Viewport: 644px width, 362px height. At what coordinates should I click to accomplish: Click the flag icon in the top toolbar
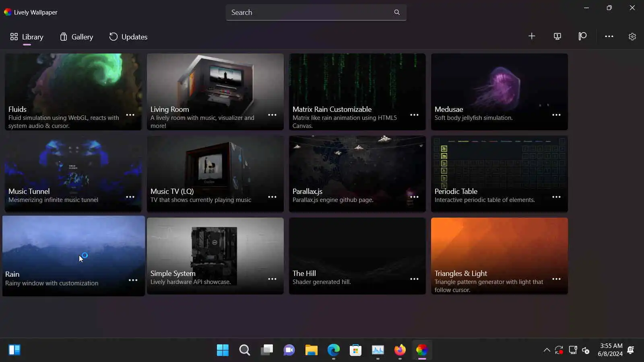coord(582,36)
